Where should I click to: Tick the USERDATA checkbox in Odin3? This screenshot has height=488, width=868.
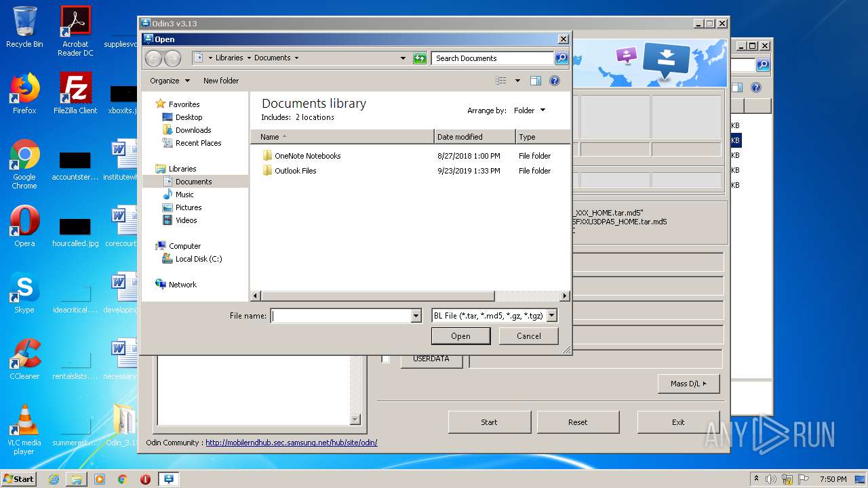(x=385, y=359)
